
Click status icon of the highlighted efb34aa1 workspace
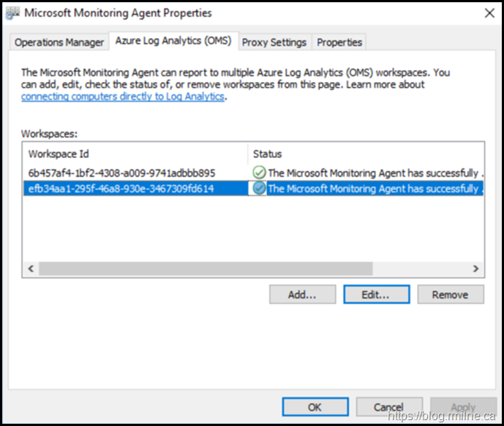tap(259, 188)
